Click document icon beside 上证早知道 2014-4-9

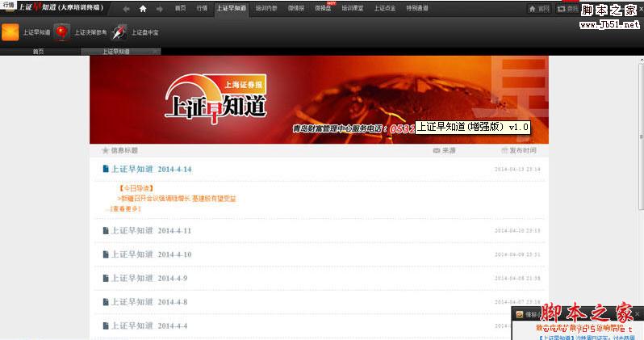coord(106,278)
